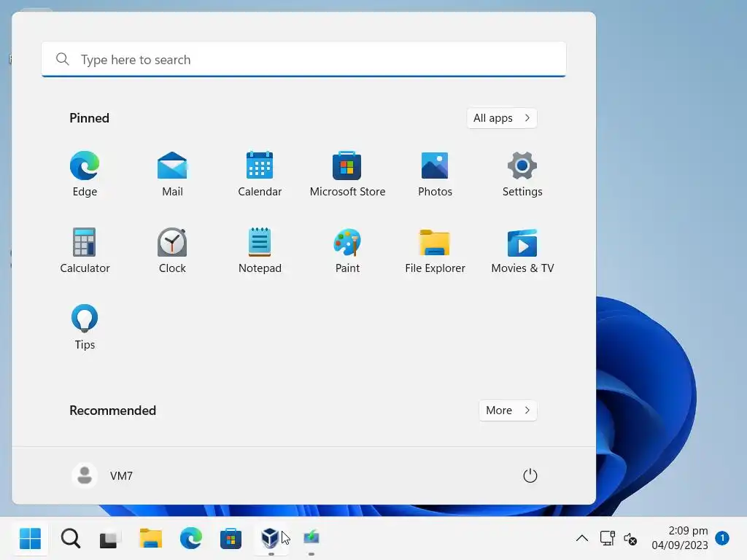This screenshot has width=747, height=560.
Task: Click the power button icon
Action: (x=530, y=475)
